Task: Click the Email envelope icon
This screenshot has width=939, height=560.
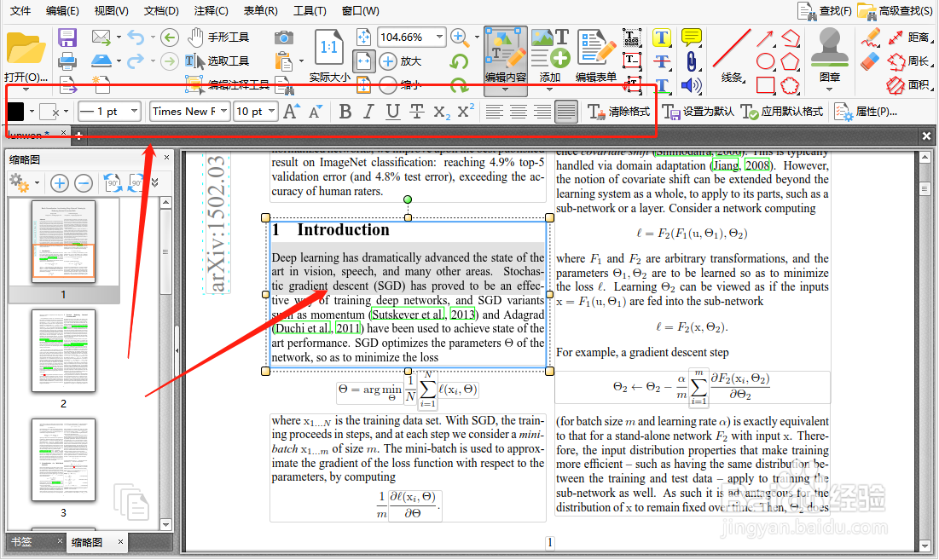Action: (101, 38)
